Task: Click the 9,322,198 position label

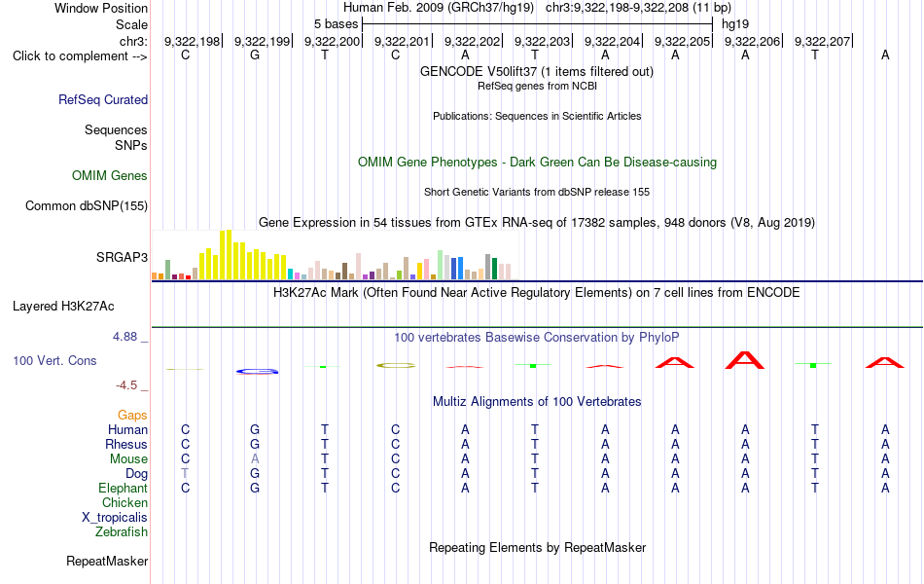Action: point(193,41)
